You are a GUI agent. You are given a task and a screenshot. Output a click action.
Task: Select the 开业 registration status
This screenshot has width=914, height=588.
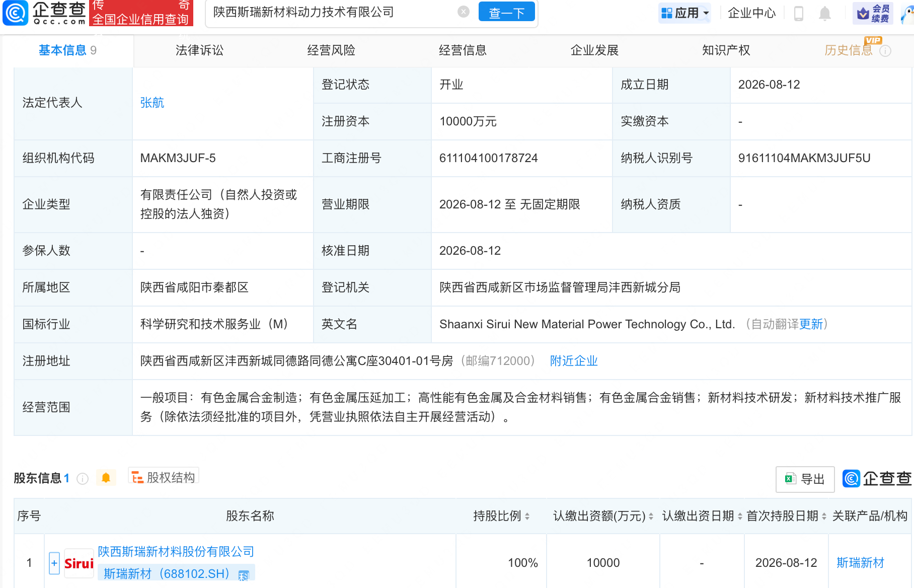click(x=451, y=85)
